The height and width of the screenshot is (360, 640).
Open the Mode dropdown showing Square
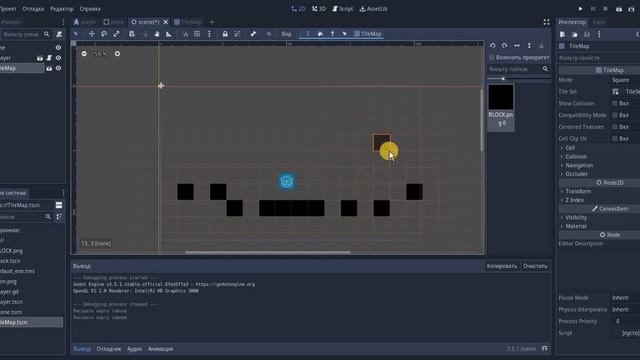coord(625,80)
